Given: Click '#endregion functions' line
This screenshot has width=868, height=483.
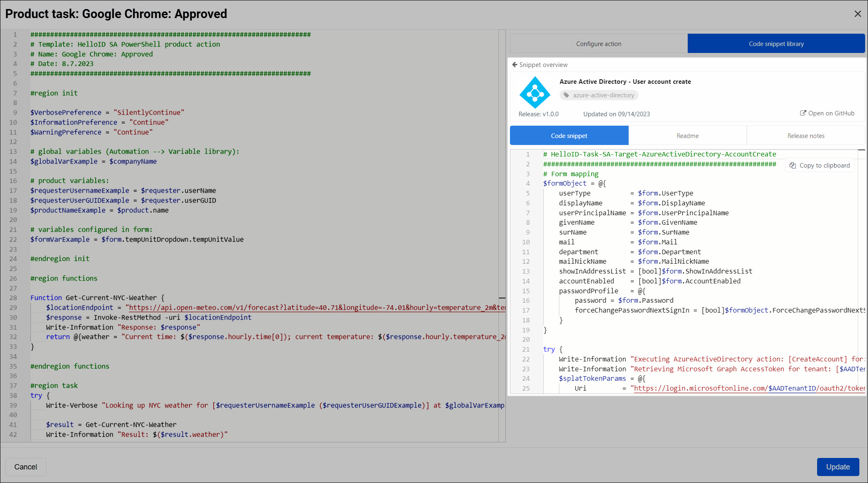Looking at the screenshot, I should coord(70,366).
